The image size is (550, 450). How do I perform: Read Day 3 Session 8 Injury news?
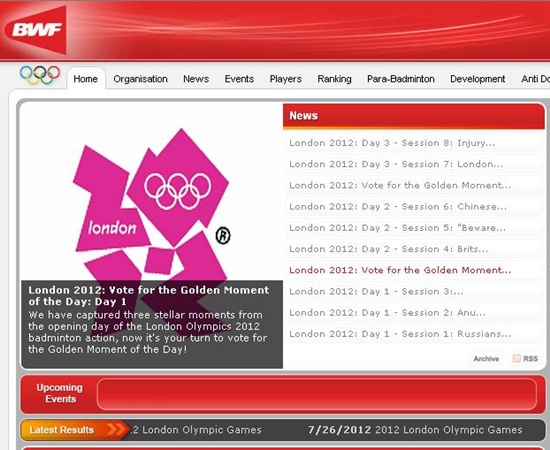392,143
